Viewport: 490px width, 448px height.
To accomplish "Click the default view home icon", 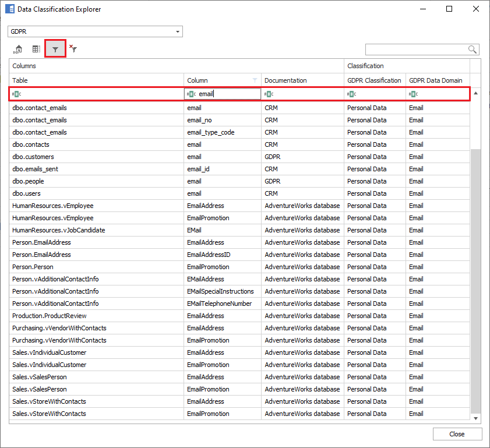I will [17, 50].
